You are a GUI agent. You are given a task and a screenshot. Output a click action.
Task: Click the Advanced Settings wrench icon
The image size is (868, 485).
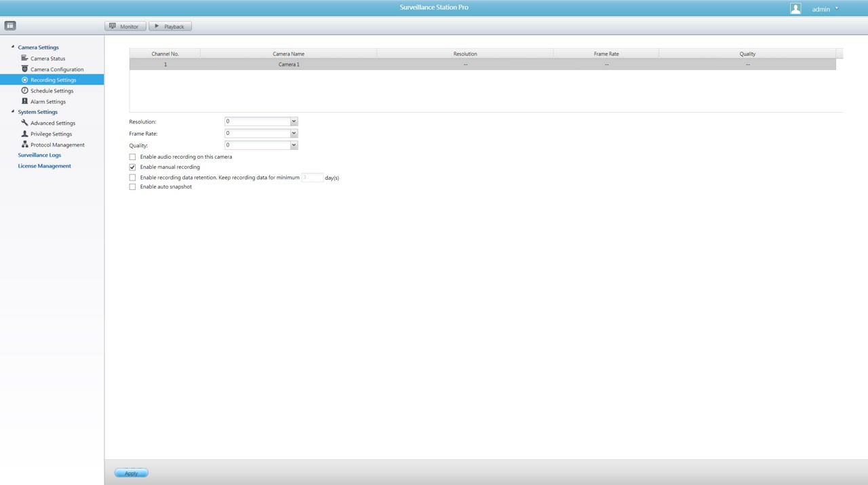[24, 123]
